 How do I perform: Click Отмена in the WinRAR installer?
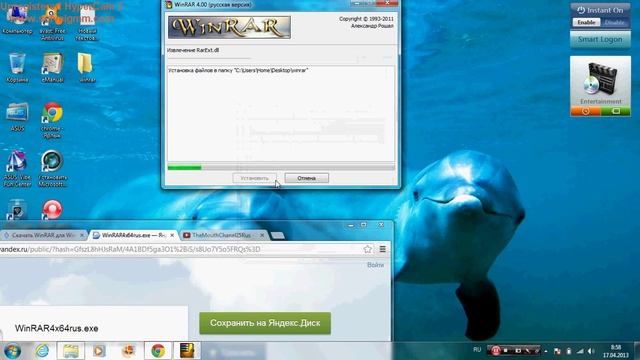[307, 178]
